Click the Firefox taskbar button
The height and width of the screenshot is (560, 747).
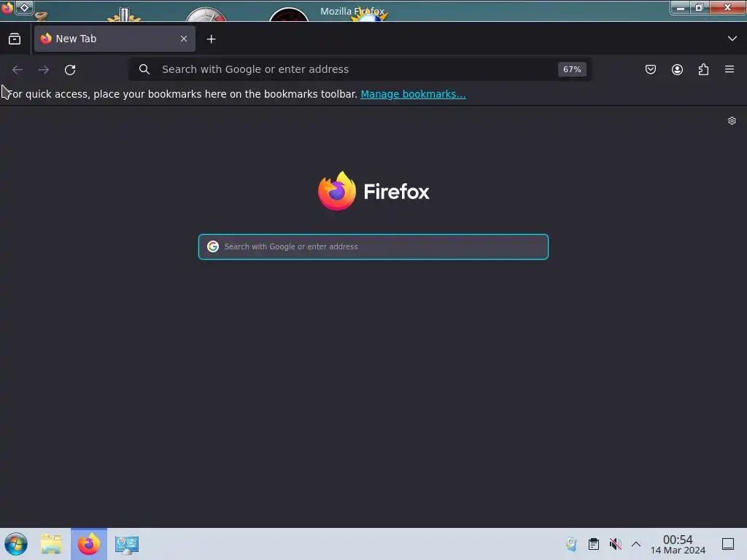click(x=89, y=544)
